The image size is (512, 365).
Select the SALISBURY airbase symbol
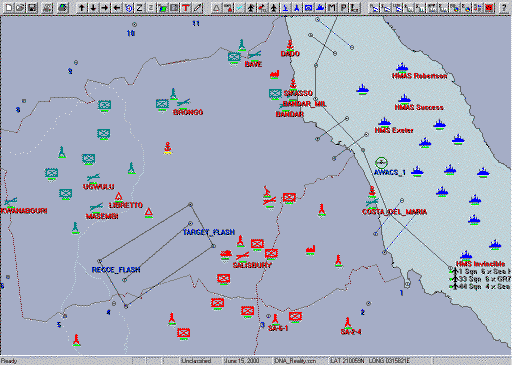click(242, 256)
